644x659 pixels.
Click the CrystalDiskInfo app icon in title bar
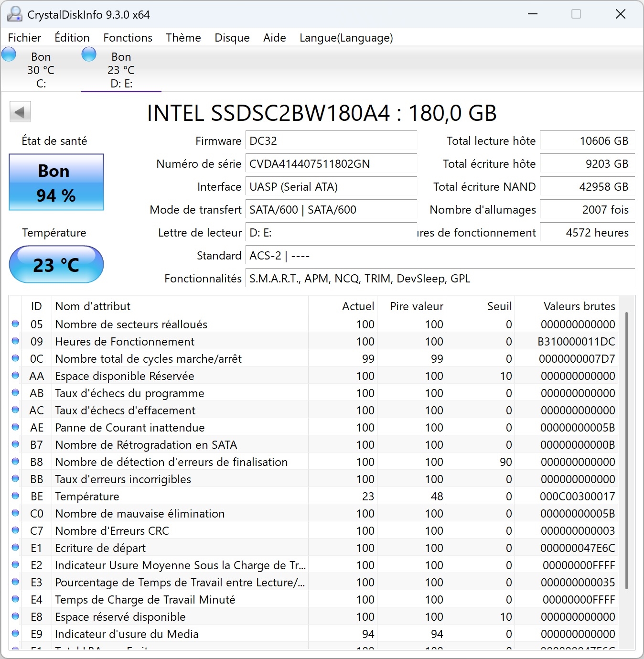tap(15, 14)
